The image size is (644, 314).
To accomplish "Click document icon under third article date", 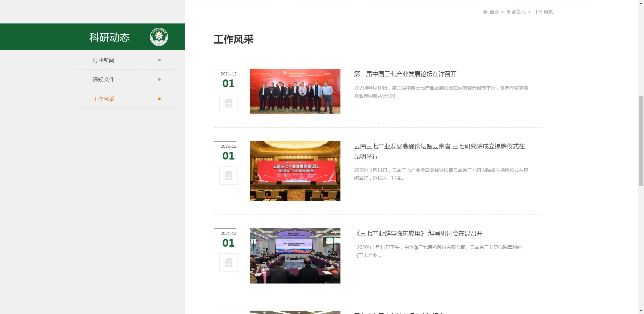I will pos(228,263).
